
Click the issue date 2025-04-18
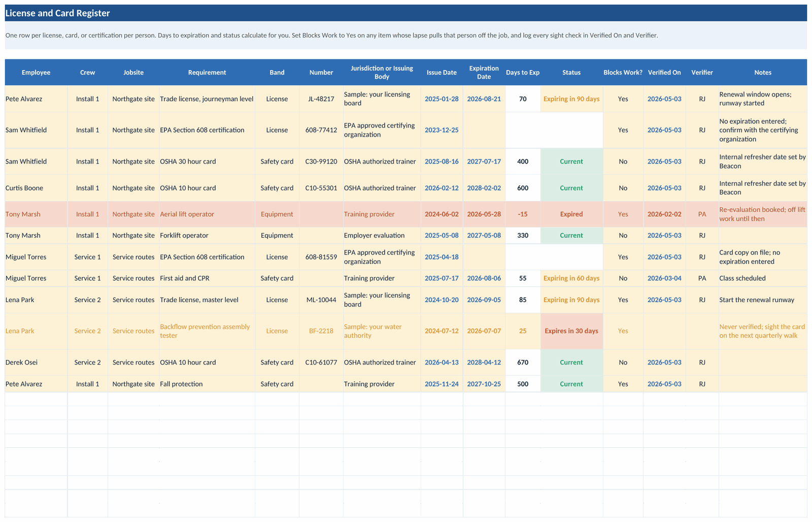(442, 257)
